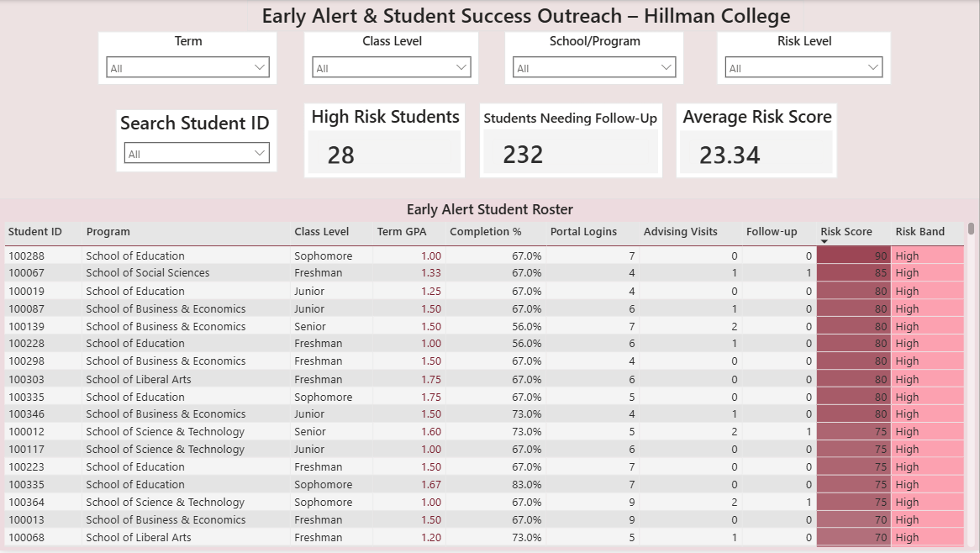Select the High Risk Students KPI card

point(384,140)
